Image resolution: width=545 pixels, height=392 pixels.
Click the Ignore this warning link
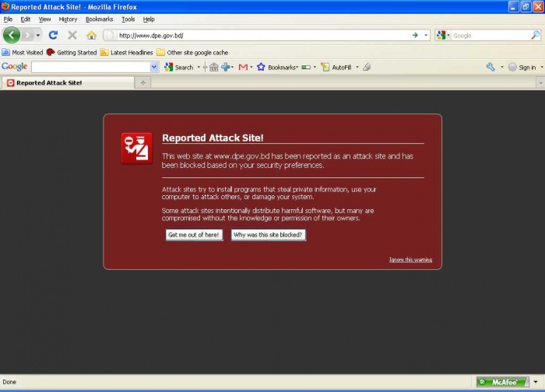pyautogui.click(x=410, y=260)
